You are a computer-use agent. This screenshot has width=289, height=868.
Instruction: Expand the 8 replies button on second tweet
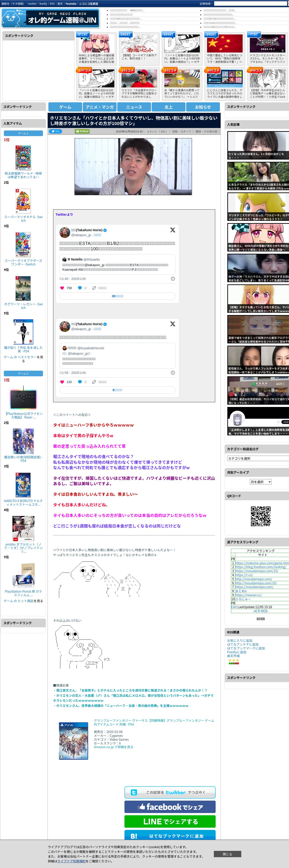pos(117,390)
